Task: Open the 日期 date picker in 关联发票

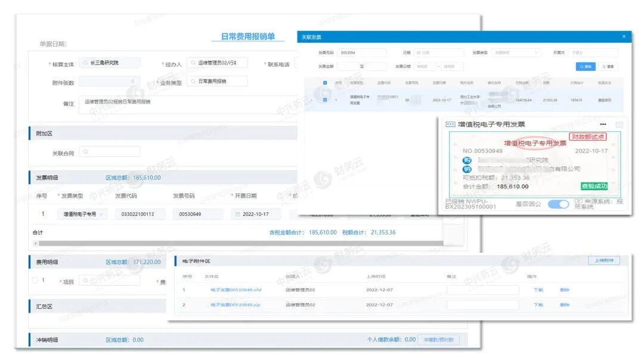Action: pos(439,52)
